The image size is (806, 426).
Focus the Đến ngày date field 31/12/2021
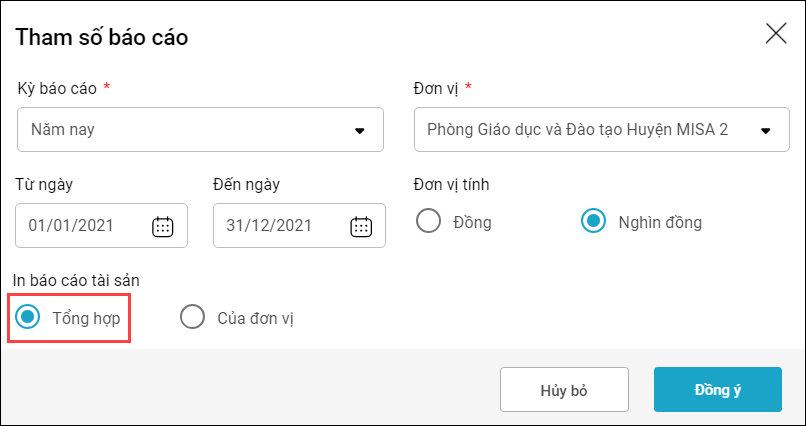[x=299, y=226]
